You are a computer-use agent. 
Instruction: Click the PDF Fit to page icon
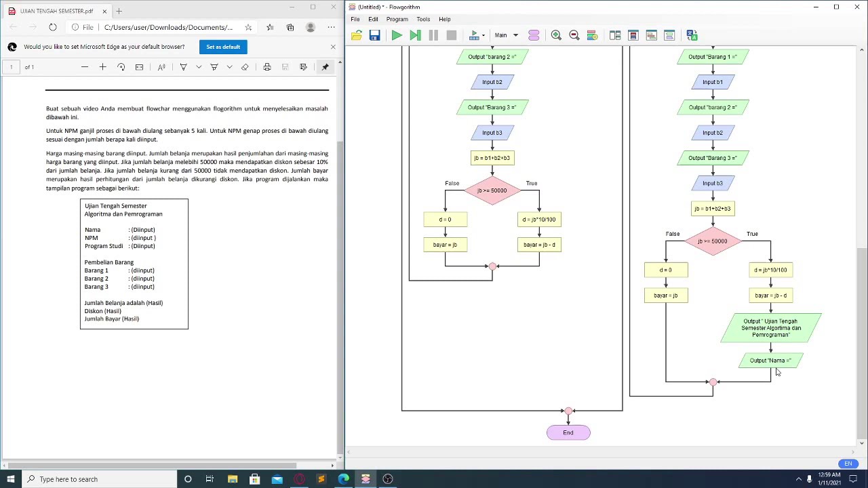139,67
